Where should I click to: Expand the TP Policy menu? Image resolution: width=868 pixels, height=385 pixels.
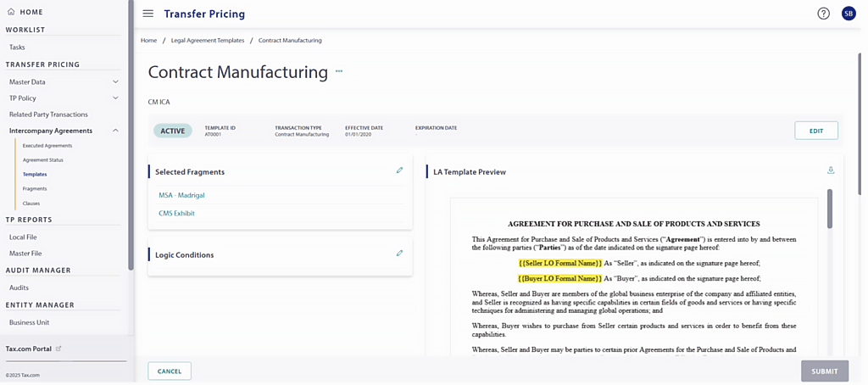pyautogui.click(x=115, y=98)
